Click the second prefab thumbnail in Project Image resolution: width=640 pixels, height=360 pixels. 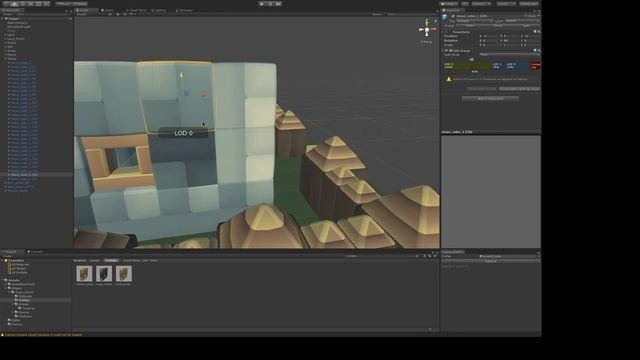(104, 274)
